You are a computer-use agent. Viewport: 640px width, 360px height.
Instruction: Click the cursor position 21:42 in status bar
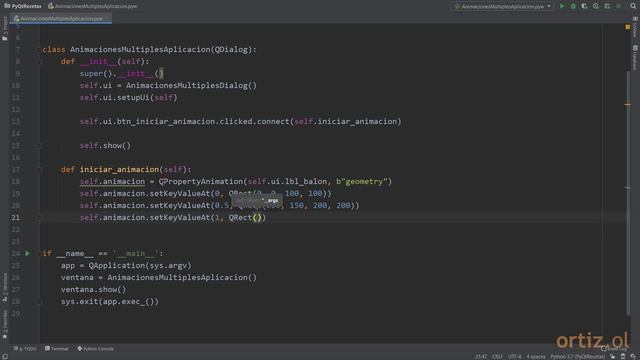[x=481, y=356]
